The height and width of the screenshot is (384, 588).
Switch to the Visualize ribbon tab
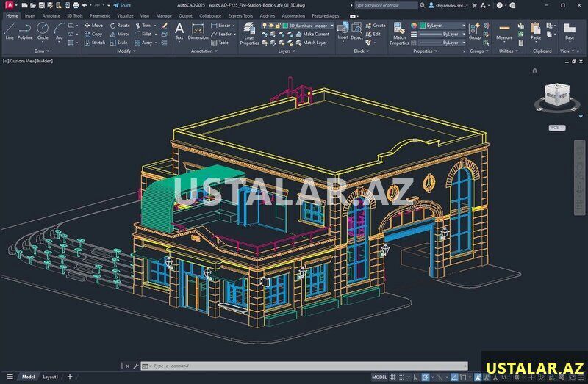[x=125, y=16]
